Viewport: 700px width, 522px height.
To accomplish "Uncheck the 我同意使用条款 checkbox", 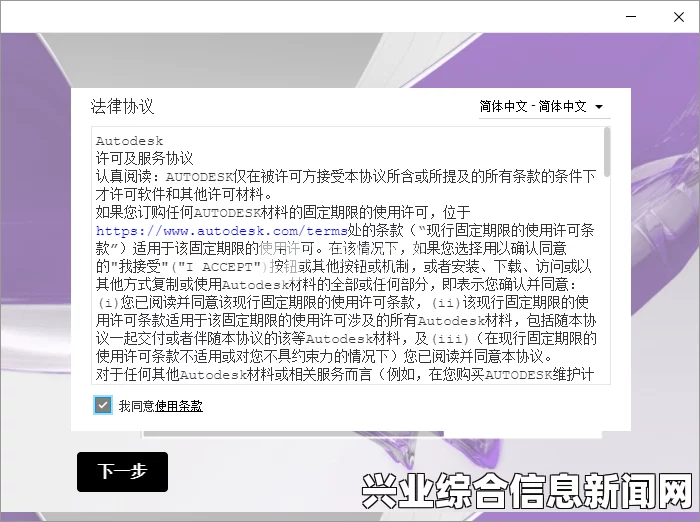I will coord(103,405).
